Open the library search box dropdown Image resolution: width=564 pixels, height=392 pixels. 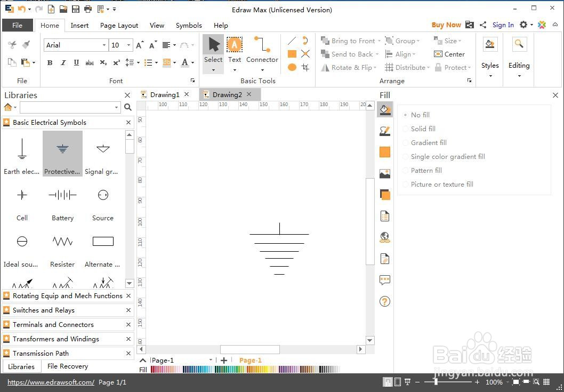coord(116,107)
